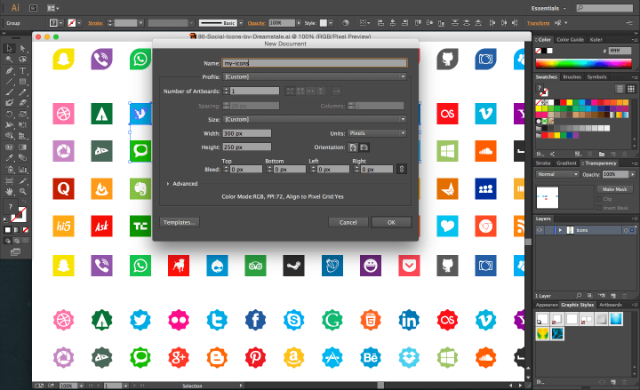The image size is (640, 390).
Task: Open the Style dropdown in control bar
Action: tap(331, 23)
